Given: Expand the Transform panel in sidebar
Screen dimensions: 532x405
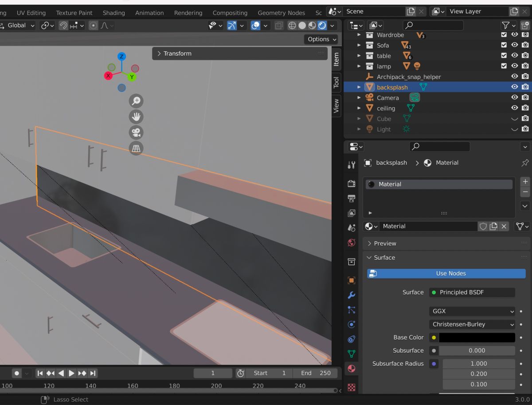Looking at the screenshot, I should pyautogui.click(x=240, y=53).
